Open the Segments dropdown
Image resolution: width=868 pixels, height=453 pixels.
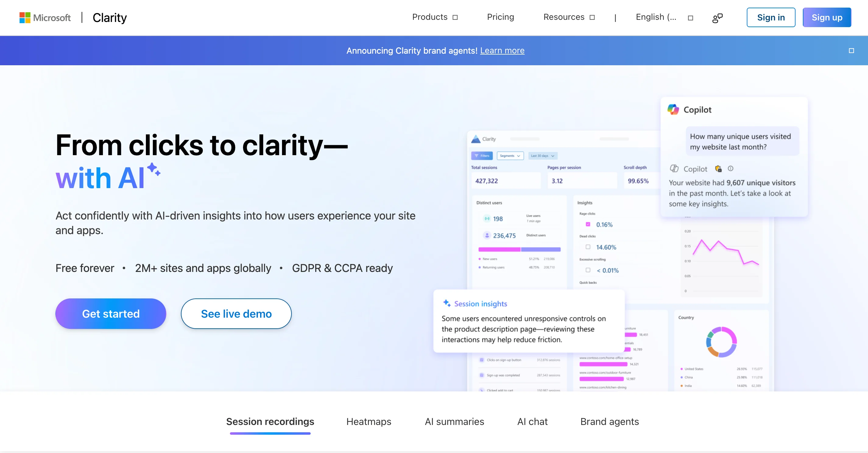click(510, 155)
